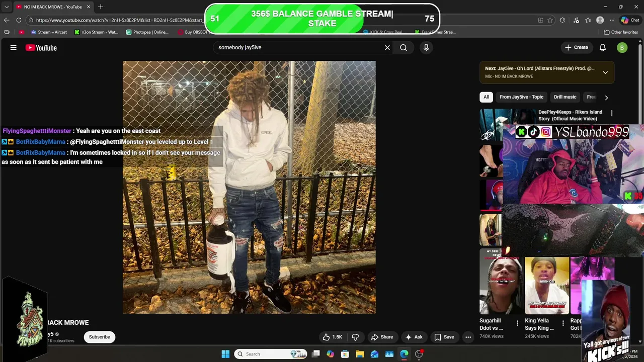Screen dimensions: 644x362
Task: Open OBS Studio from the taskbar
Action: tap(419, 354)
